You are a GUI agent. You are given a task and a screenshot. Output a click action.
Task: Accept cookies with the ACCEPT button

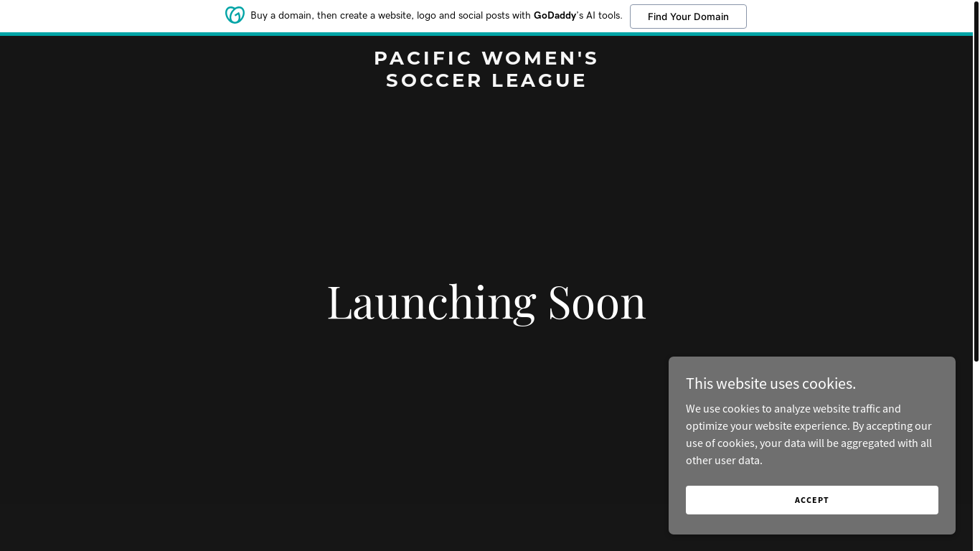[x=811, y=500]
